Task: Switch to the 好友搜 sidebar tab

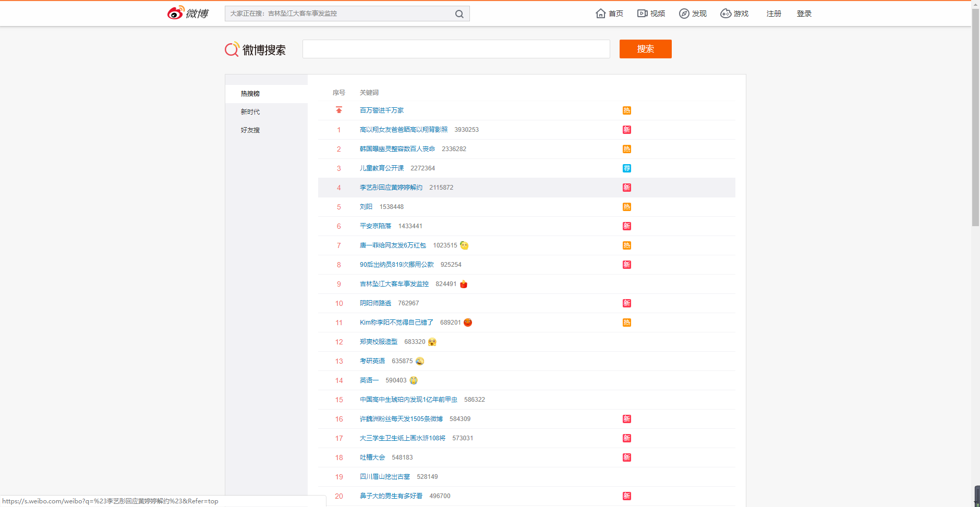Action: click(x=267, y=130)
